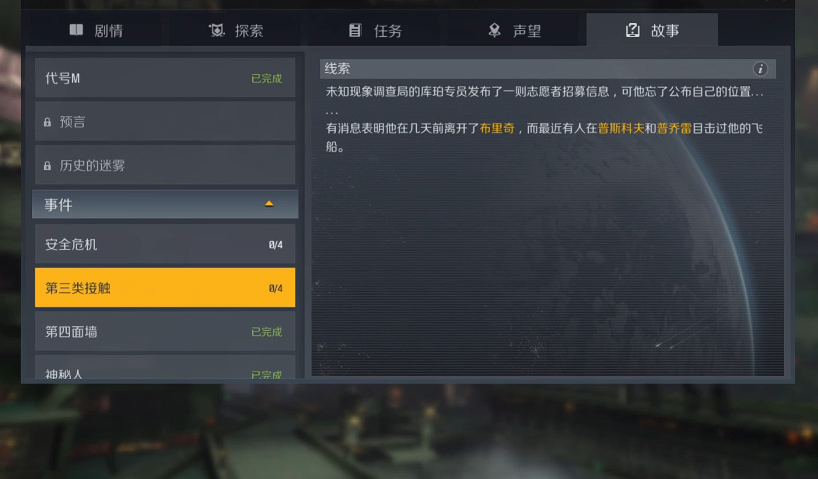Click the 探索 tab's creature icon

point(216,30)
